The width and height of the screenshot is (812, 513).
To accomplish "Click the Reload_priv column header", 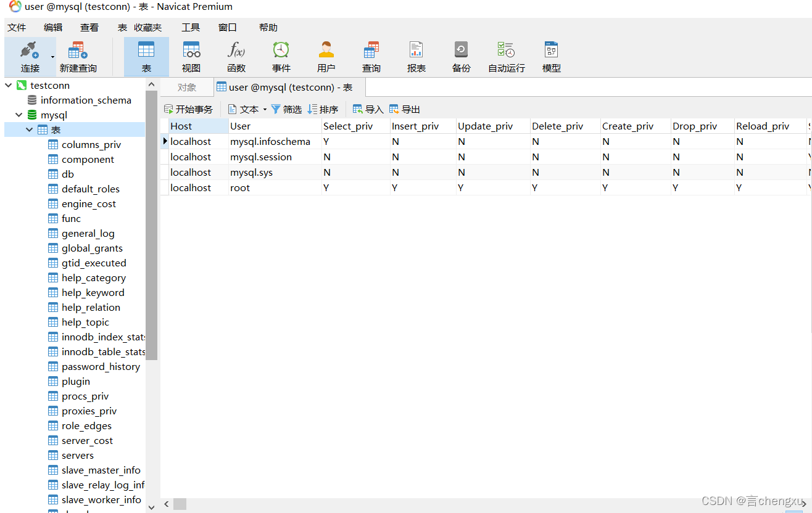I will tap(770, 126).
